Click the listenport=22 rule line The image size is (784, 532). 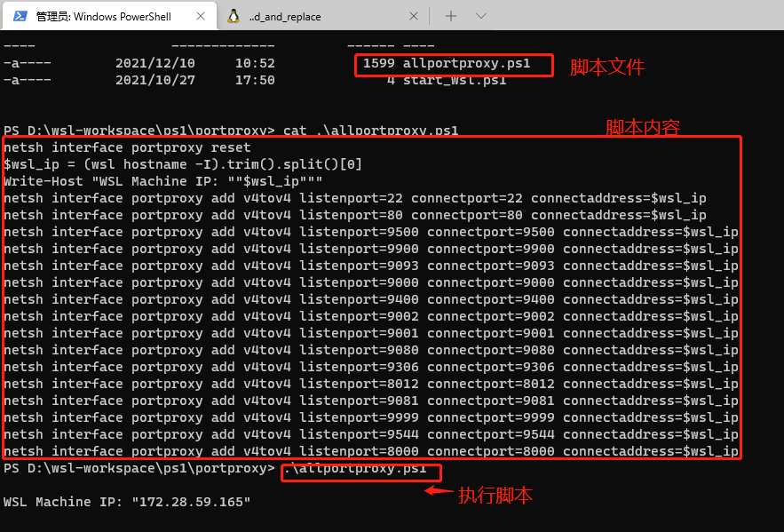pos(355,198)
